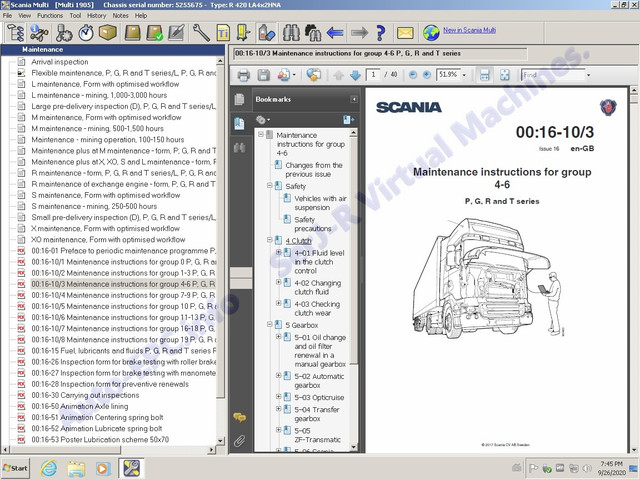Click the Windows Start button
The image size is (640, 480).
pos(15,468)
